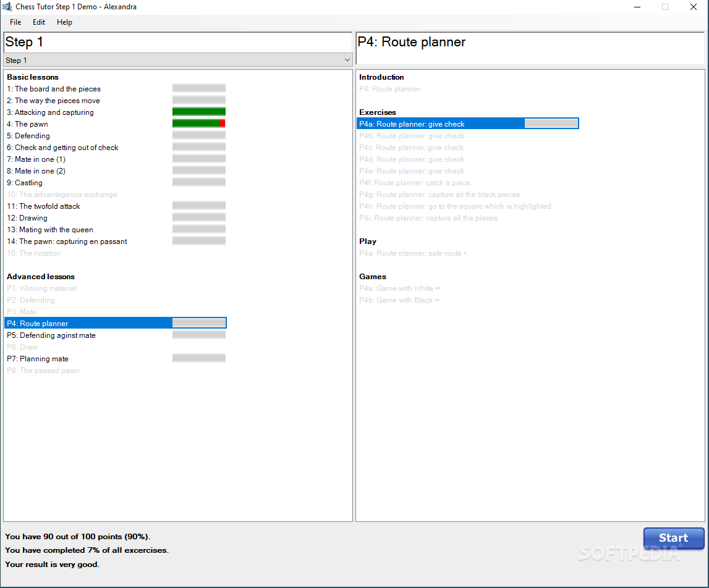
Task: Click exercise P4i: capture all the pieces
Action: click(x=428, y=218)
